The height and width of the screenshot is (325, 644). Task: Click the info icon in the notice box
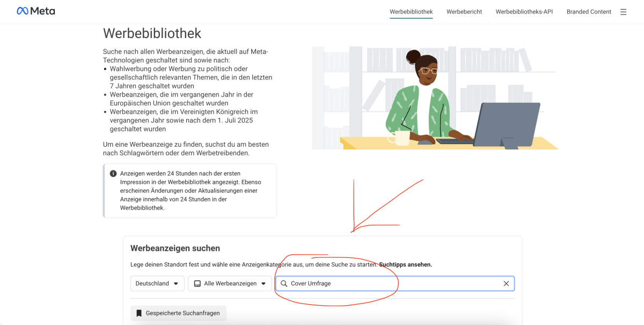point(113,174)
